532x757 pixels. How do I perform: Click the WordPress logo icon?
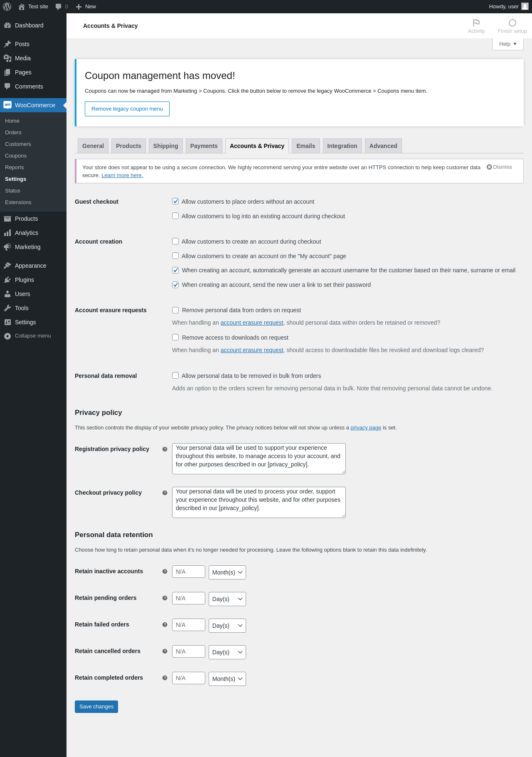[x=7, y=7]
